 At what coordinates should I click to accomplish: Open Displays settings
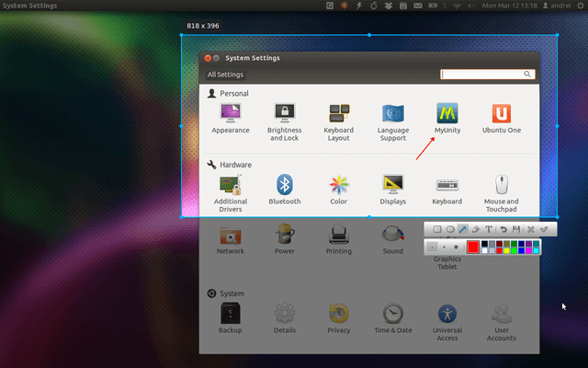(393, 190)
